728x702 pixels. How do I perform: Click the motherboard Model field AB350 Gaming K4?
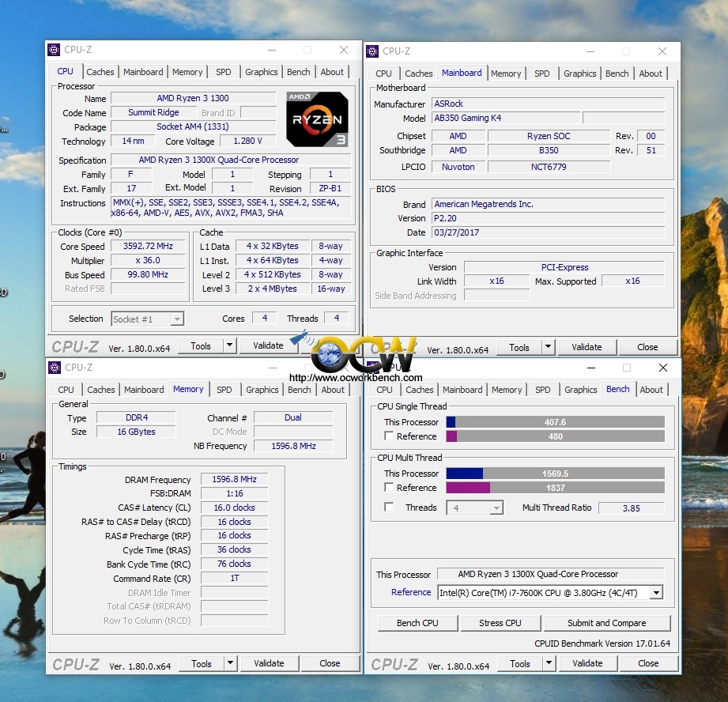click(x=506, y=118)
